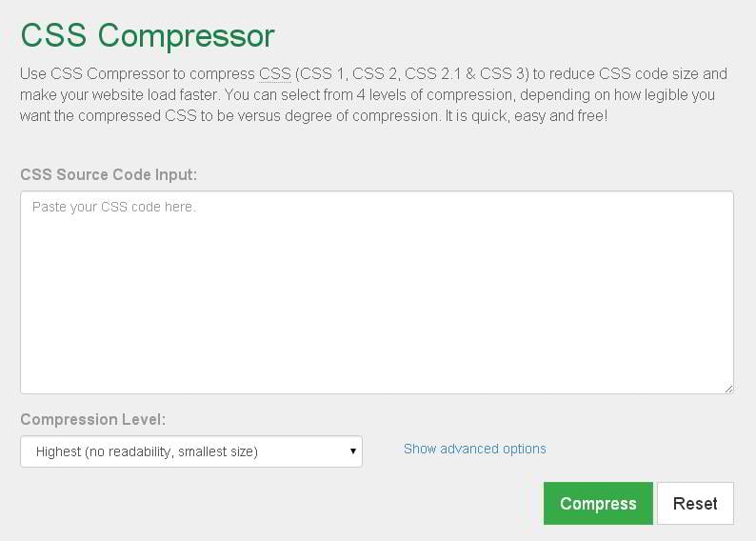
Task: Click the "CSS Compressor" page heading
Action: pos(148,35)
